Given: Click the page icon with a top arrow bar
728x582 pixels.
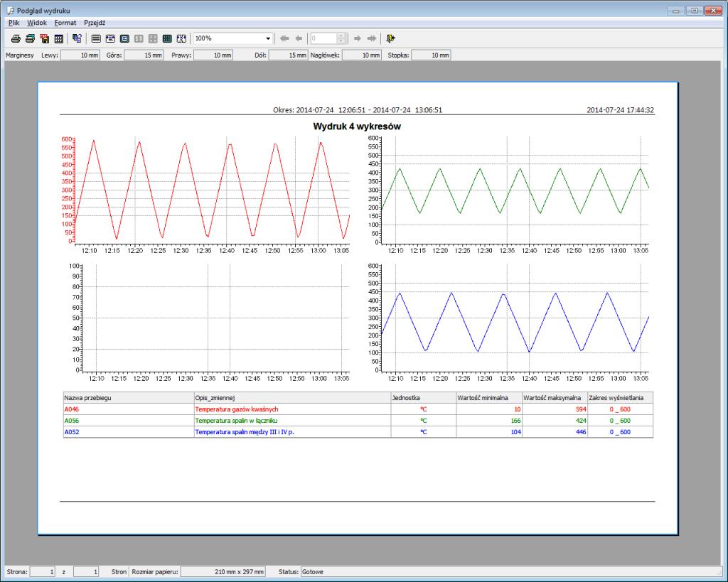Looking at the screenshot, I should pyautogui.click(x=110, y=38).
